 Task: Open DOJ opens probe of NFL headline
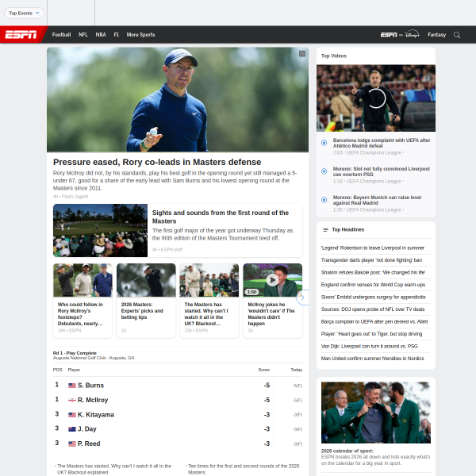click(x=373, y=309)
